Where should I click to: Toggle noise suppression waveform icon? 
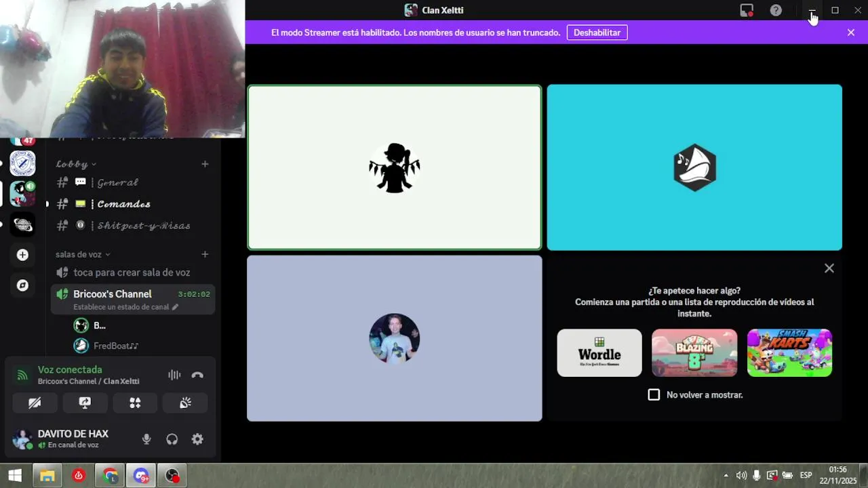(x=174, y=375)
